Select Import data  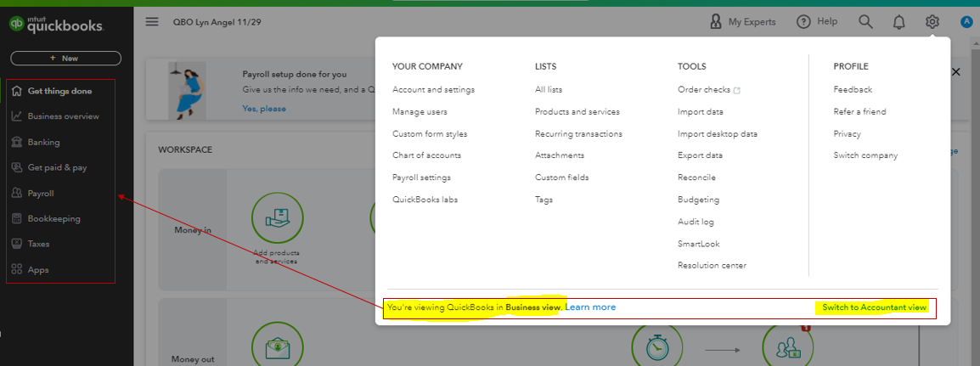[701, 112]
